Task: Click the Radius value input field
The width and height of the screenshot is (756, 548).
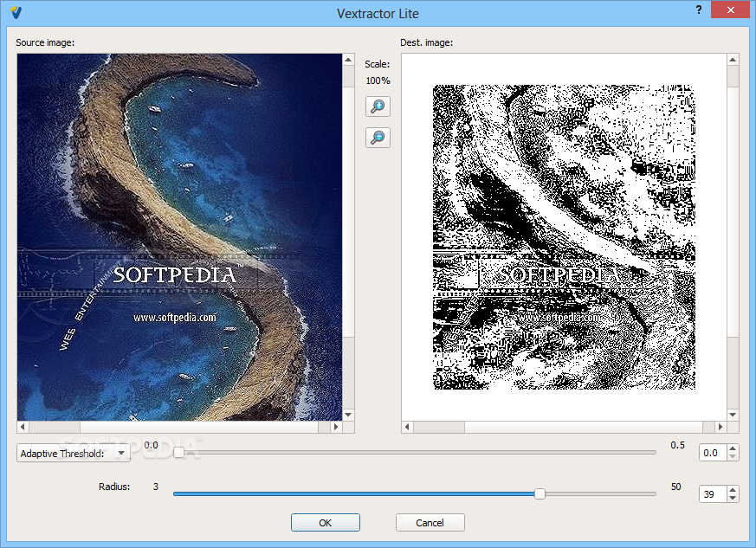Action: click(x=713, y=493)
